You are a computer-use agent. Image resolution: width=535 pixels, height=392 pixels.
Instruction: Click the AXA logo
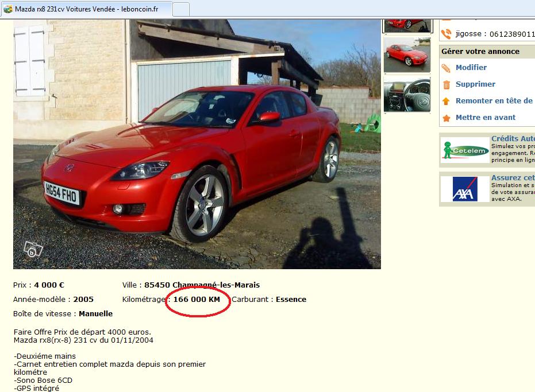coord(465,189)
